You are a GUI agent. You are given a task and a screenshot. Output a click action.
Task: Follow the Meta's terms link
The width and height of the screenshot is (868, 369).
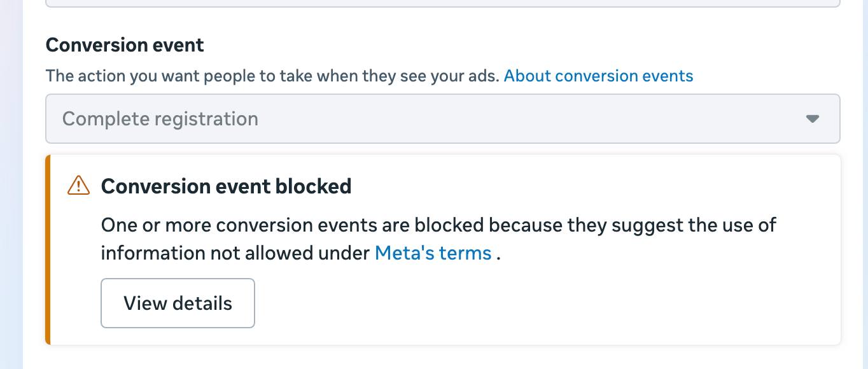433,253
